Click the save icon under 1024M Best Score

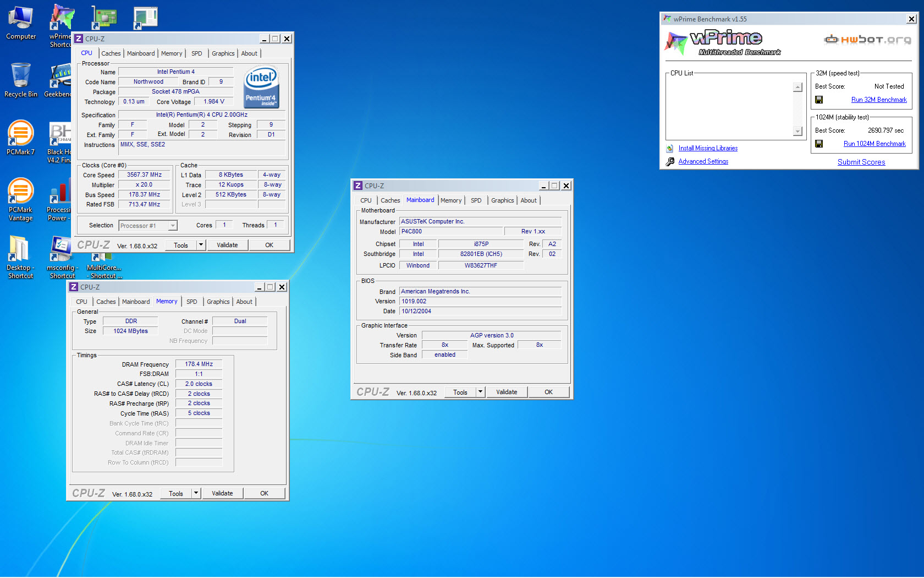point(819,144)
